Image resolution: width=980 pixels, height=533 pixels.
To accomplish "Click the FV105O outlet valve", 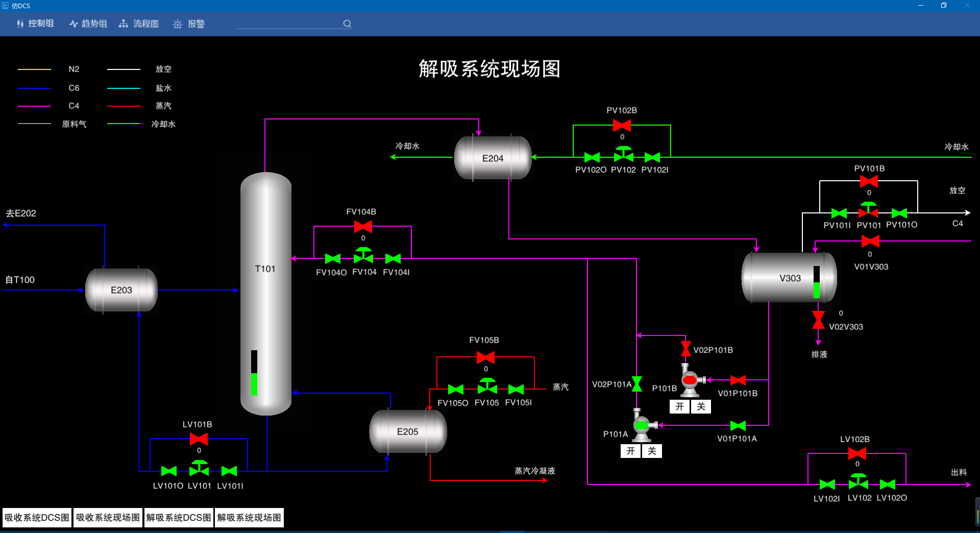I will click(456, 390).
